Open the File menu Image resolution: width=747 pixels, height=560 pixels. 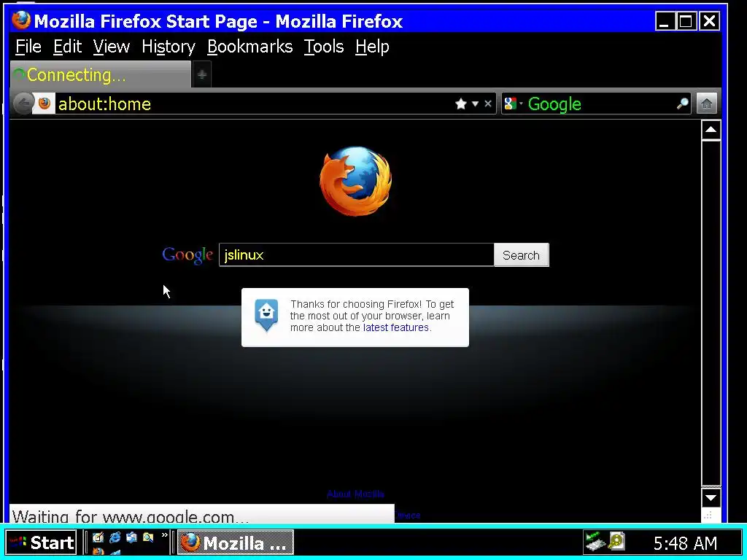pos(28,47)
